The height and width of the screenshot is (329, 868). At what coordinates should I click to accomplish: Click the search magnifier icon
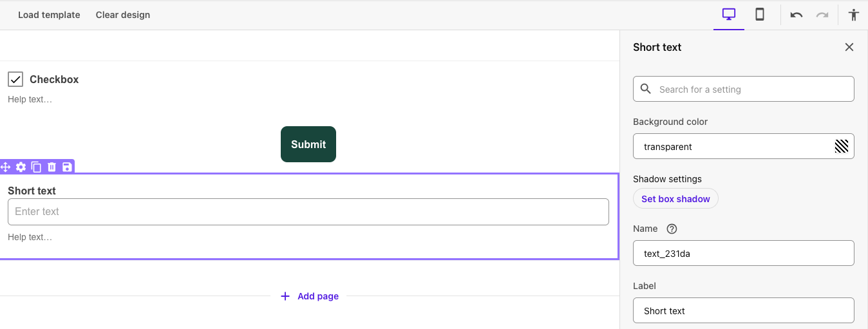(645, 89)
